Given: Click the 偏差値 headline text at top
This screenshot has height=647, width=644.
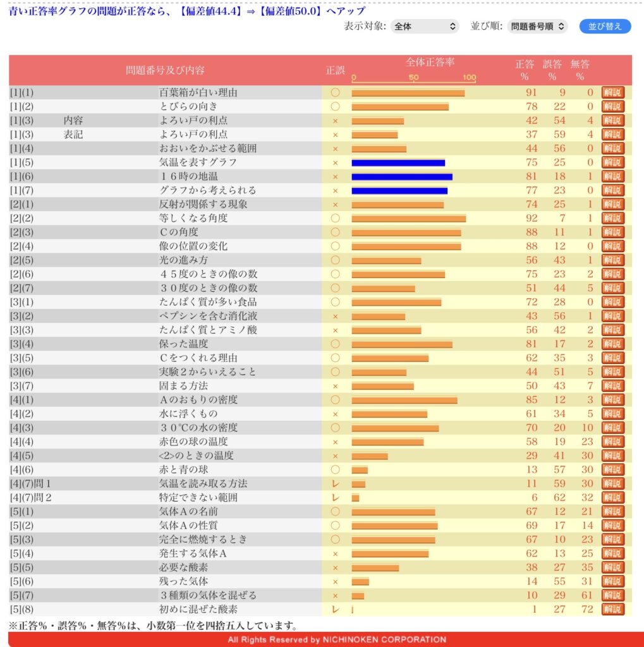Looking at the screenshot, I should (x=187, y=11).
